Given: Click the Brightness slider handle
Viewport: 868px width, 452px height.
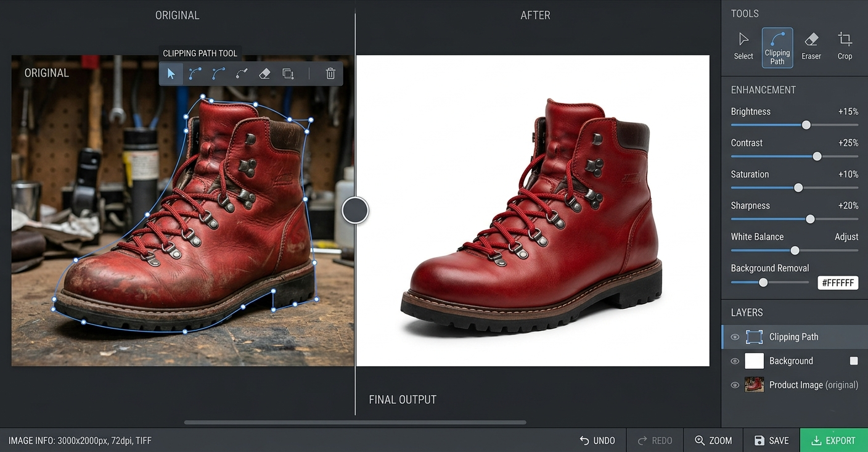Looking at the screenshot, I should pos(806,125).
